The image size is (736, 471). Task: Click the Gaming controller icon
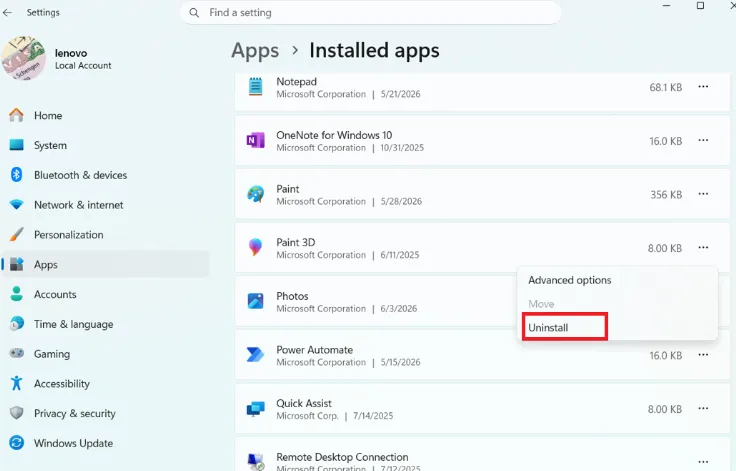click(16, 354)
